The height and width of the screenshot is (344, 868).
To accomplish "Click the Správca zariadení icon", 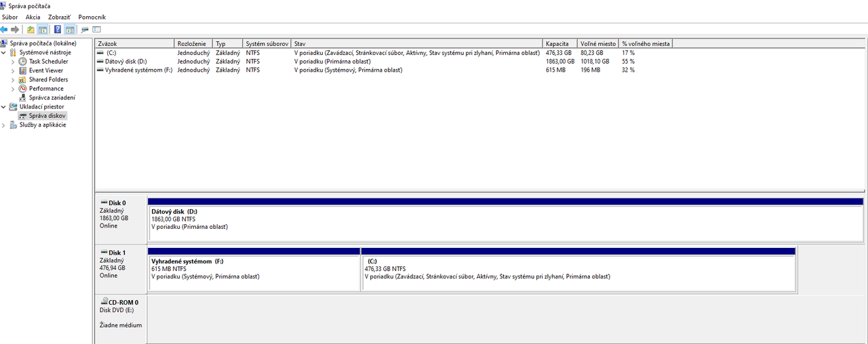I will pyautogui.click(x=23, y=98).
